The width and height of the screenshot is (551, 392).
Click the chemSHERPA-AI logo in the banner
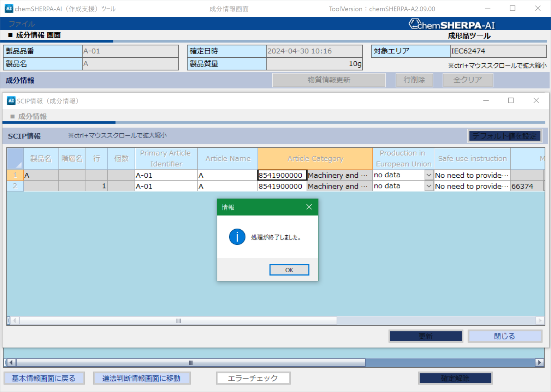point(452,25)
